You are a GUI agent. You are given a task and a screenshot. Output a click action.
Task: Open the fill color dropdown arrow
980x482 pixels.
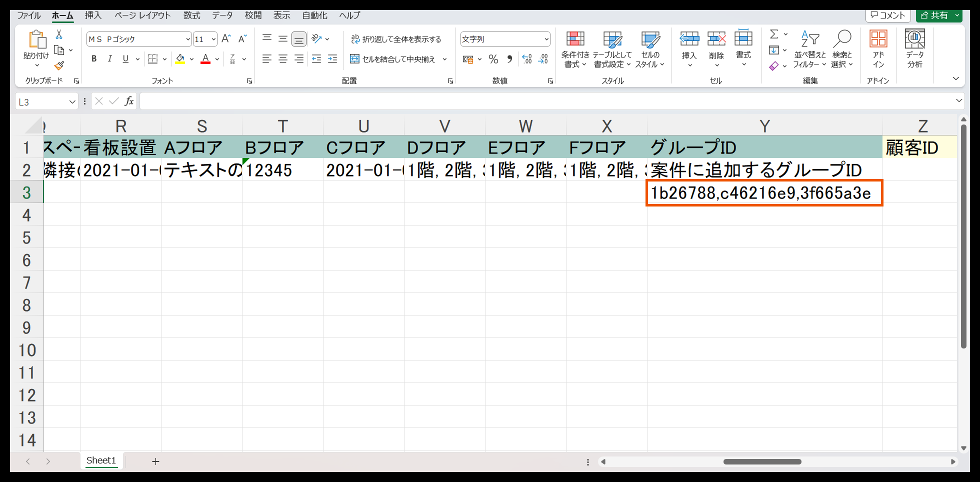click(190, 59)
